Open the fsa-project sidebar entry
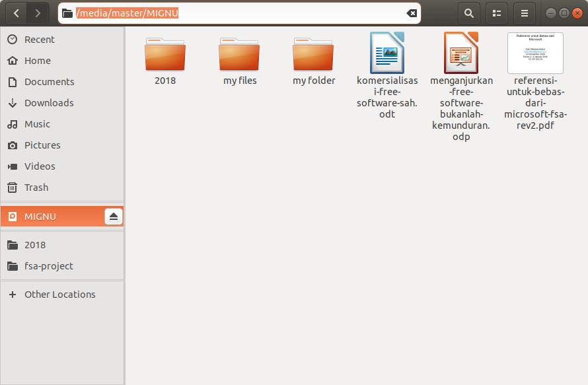Screen dimensions: 588x385 click(x=49, y=265)
